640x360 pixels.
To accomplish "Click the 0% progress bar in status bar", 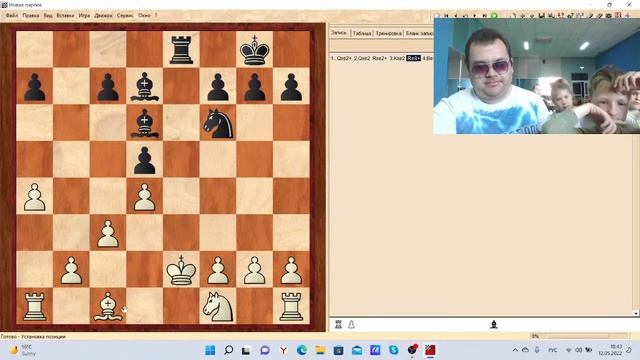I will (579, 336).
